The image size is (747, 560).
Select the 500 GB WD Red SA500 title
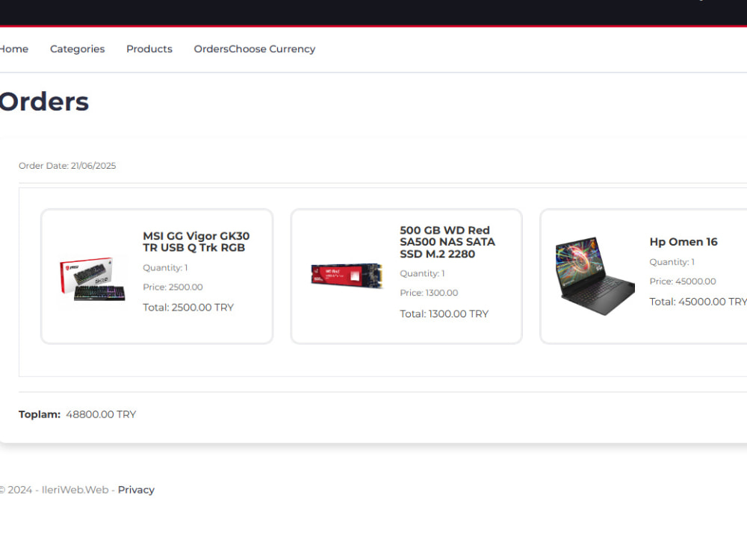click(x=447, y=242)
